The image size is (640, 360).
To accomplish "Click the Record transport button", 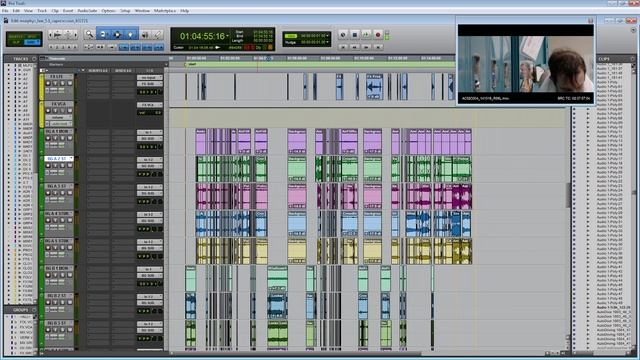I will point(378,35).
